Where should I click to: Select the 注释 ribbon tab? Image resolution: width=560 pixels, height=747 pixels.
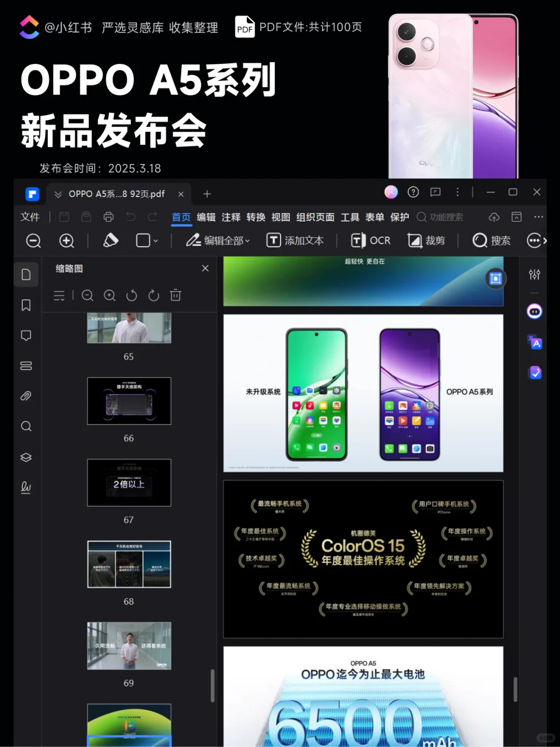click(x=231, y=217)
